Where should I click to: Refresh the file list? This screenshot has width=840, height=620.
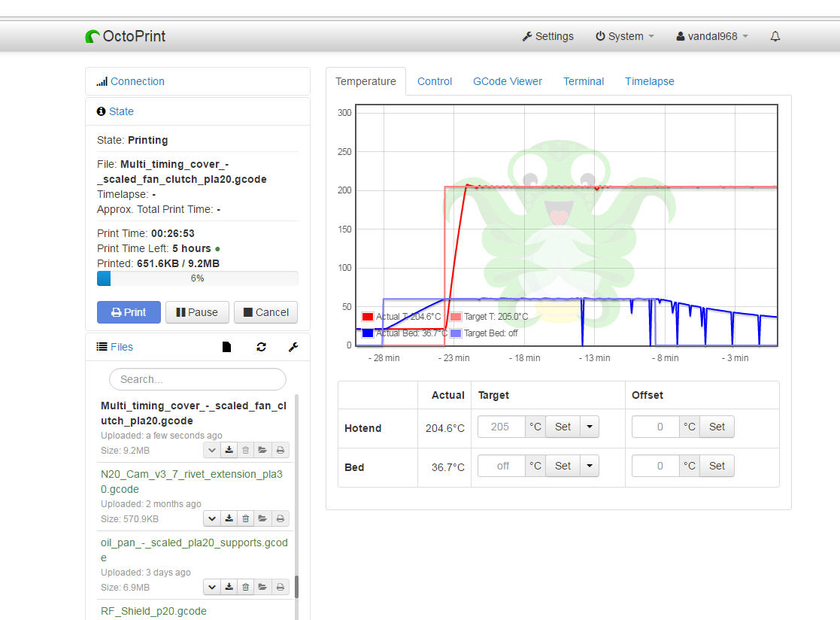pos(261,347)
